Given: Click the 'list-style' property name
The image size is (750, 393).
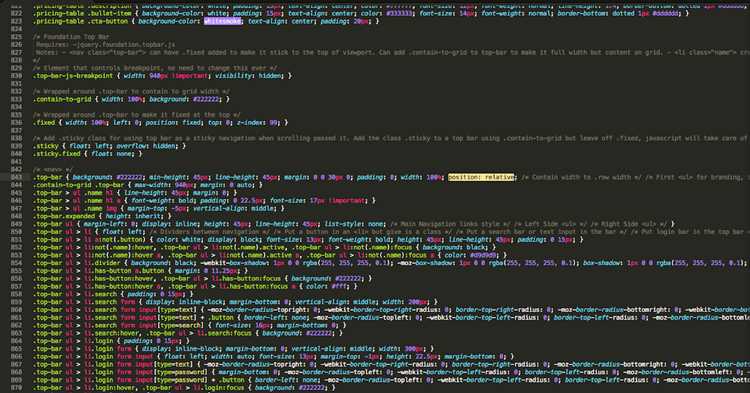Looking at the screenshot, I should coord(343,224).
